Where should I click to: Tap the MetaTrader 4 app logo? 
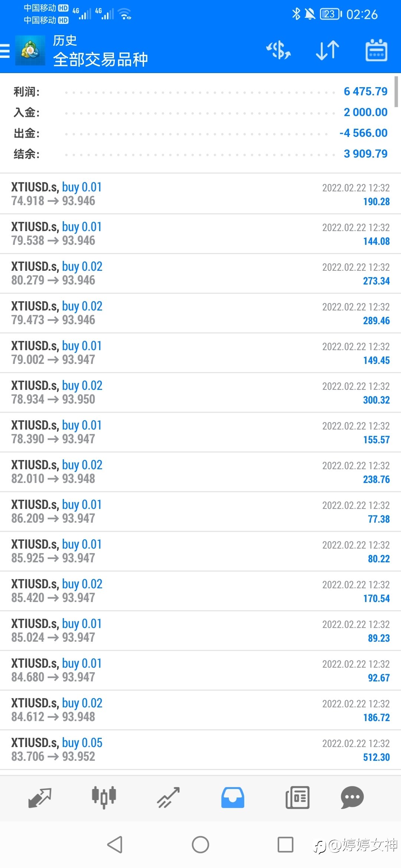tap(30, 50)
